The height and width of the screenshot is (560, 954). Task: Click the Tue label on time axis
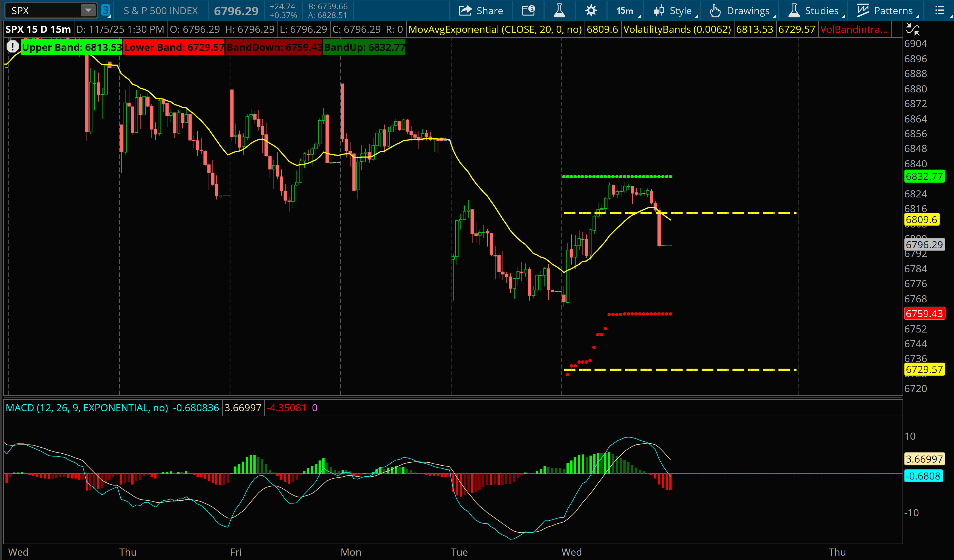click(x=459, y=552)
